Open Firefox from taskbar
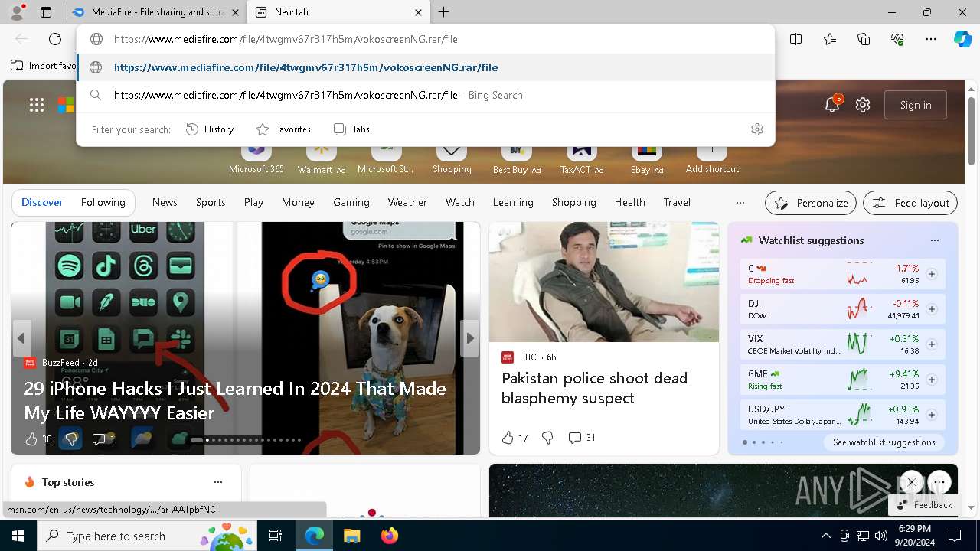The width and height of the screenshot is (980, 551). (389, 536)
